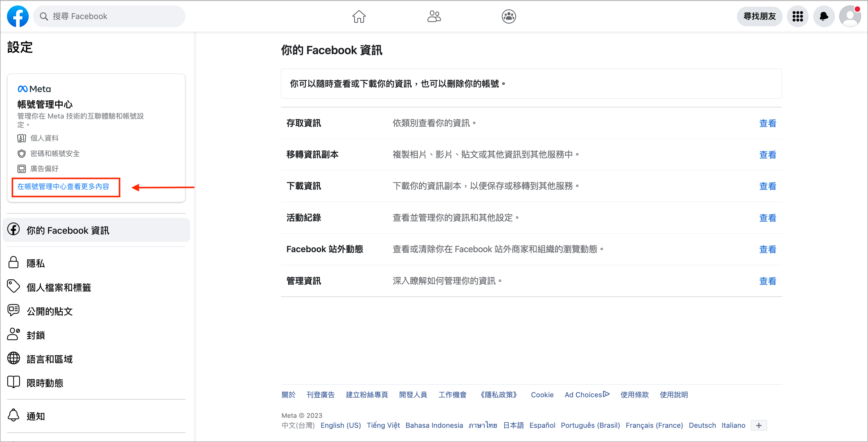The height and width of the screenshot is (442, 868).
Task: Click the Facebook logo icon
Action: coord(18,16)
